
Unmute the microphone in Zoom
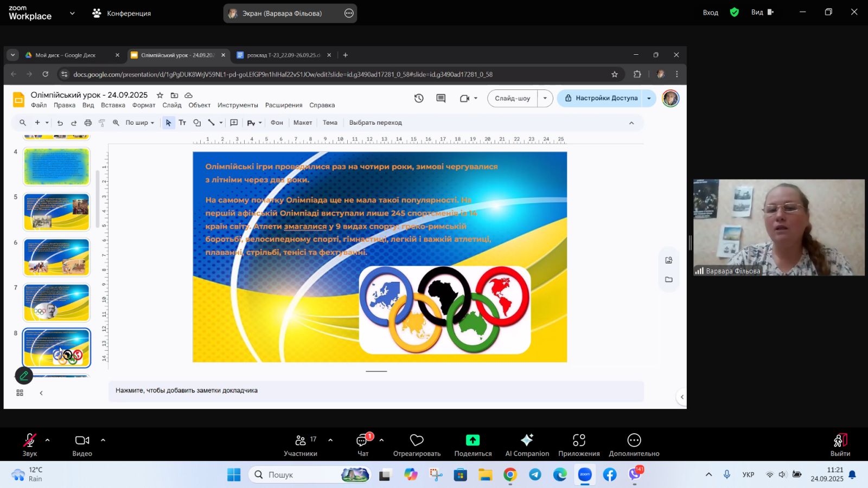(29, 440)
